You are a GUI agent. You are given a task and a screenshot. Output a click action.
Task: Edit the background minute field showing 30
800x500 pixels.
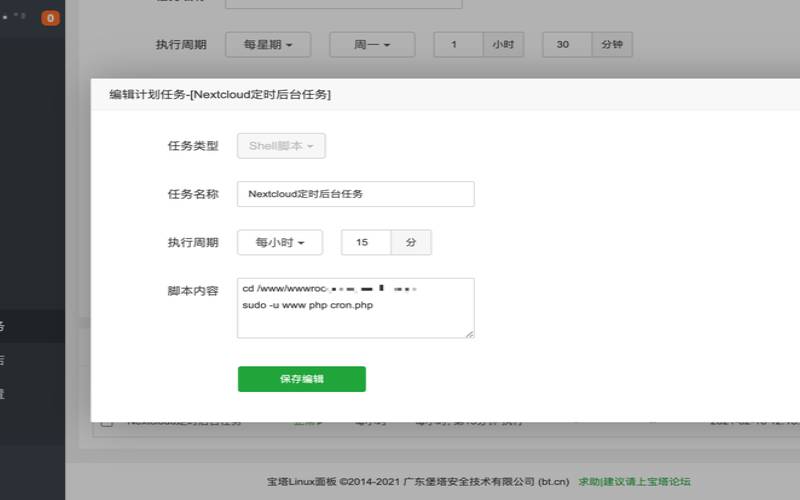coord(567,44)
